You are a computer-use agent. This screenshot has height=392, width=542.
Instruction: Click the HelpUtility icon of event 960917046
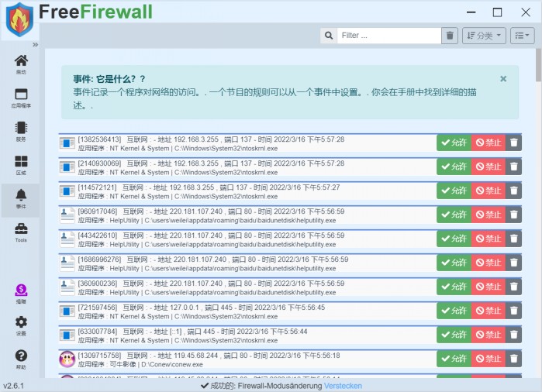click(x=67, y=215)
